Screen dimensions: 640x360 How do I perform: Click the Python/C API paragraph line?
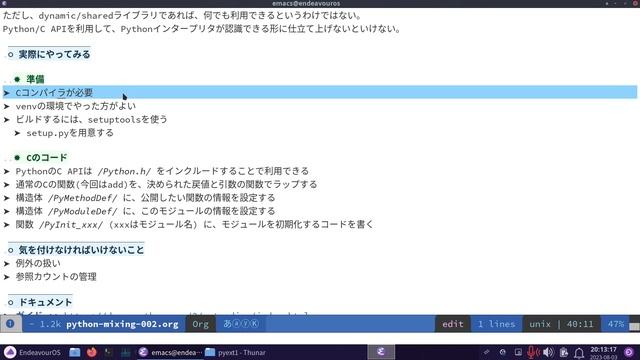202,29
